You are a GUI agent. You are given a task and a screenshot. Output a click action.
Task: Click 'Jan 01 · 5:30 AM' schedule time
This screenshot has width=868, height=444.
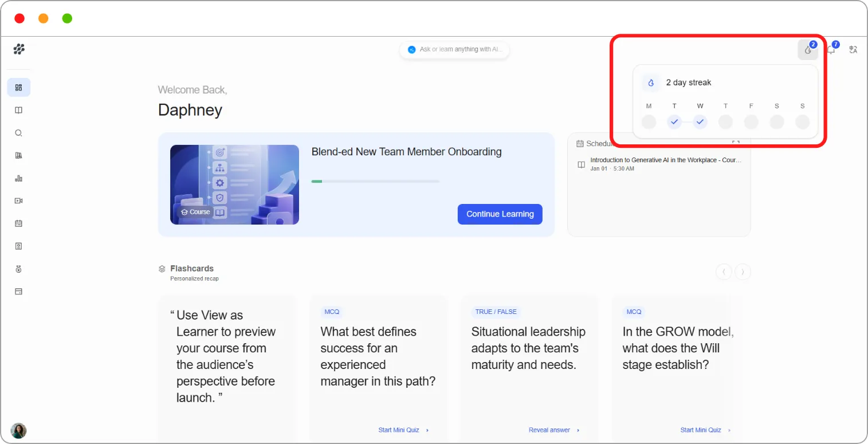pyautogui.click(x=612, y=168)
